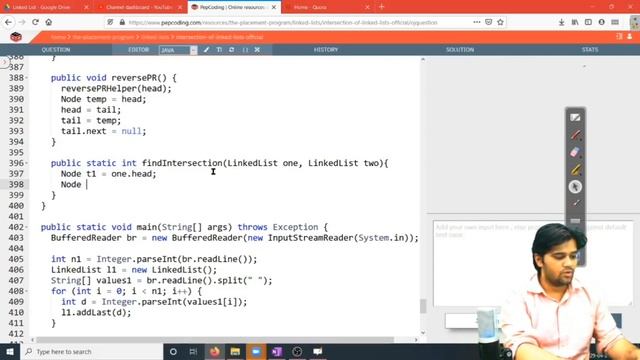Open the Firefox hamburger menu
Image resolution: width=640 pixels, height=360 pixels.
(615, 22)
